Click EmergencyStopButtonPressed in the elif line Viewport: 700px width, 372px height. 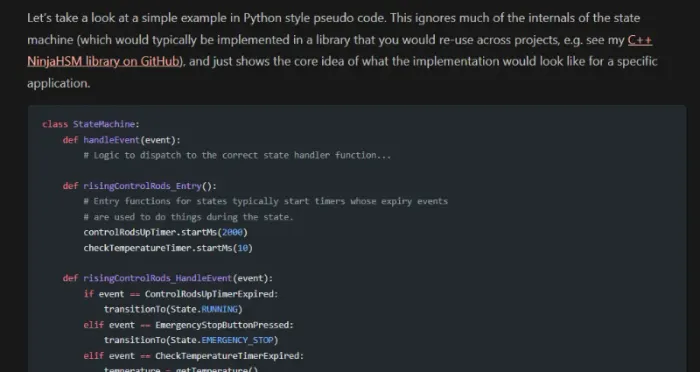[x=222, y=325]
